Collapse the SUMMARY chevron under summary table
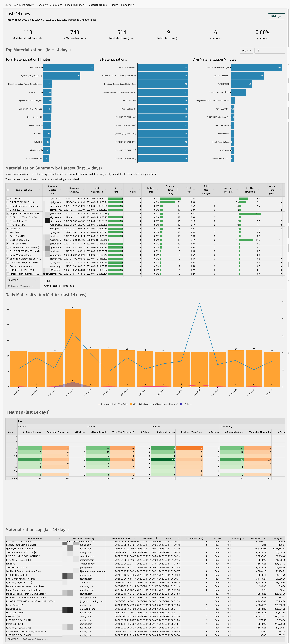Viewport: 290px width, 644px height. coord(36,280)
